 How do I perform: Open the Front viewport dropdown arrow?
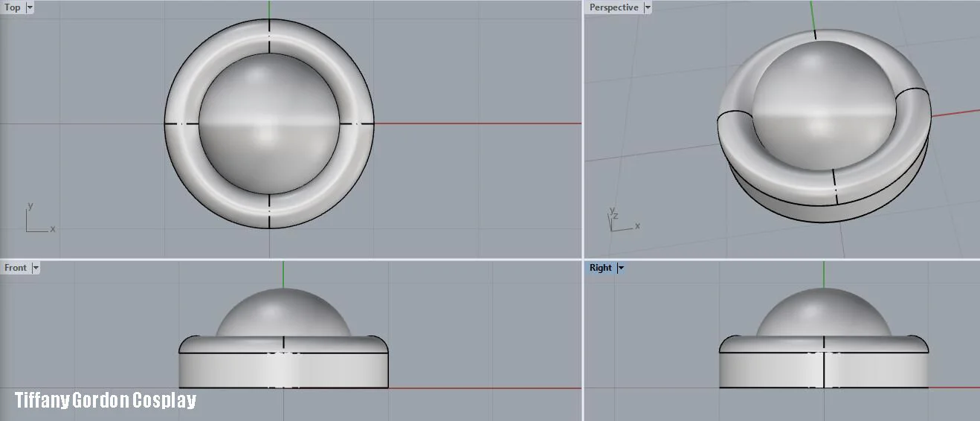click(x=36, y=268)
